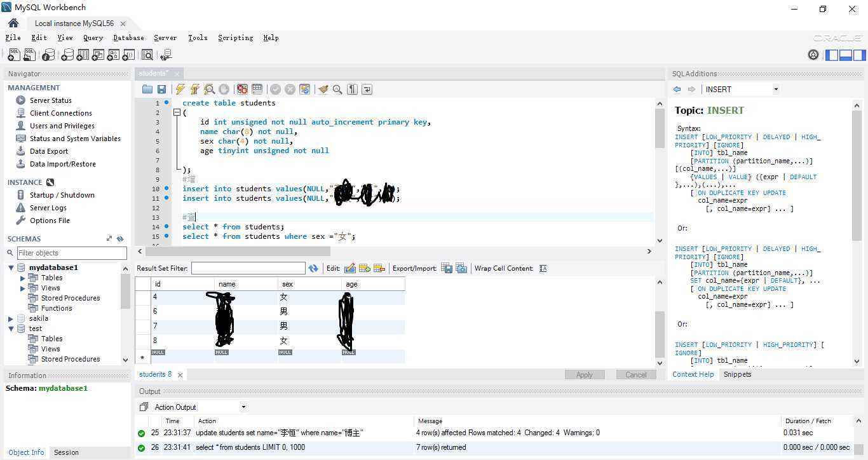Viewport: 868px width, 460px height.
Task: Import records from external file icon
Action: [x=461, y=268]
